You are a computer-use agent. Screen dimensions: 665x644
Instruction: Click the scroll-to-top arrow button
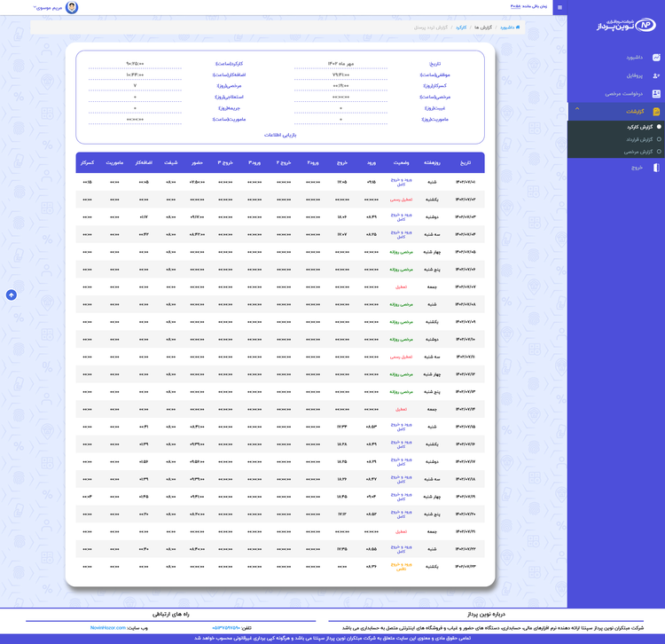(12, 295)
